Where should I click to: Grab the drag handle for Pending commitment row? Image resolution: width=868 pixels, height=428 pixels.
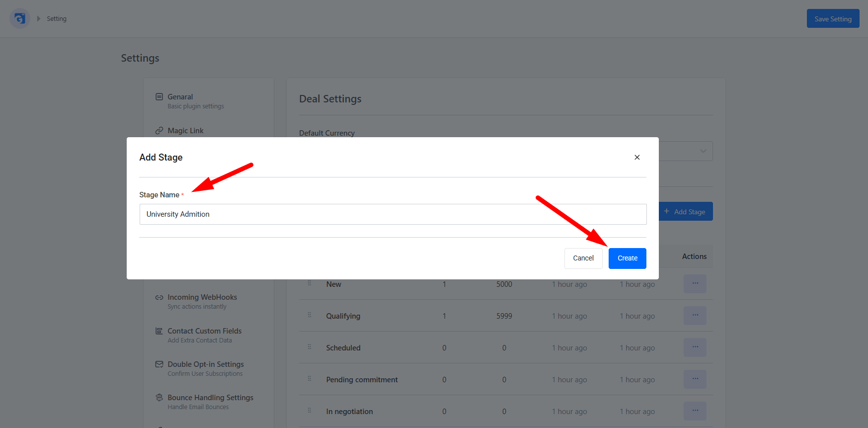pos(309,379)
